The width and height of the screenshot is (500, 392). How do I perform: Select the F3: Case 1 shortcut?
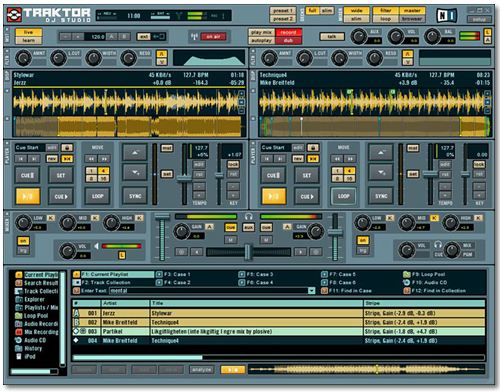pyautogui.click(x=173, y=274)
